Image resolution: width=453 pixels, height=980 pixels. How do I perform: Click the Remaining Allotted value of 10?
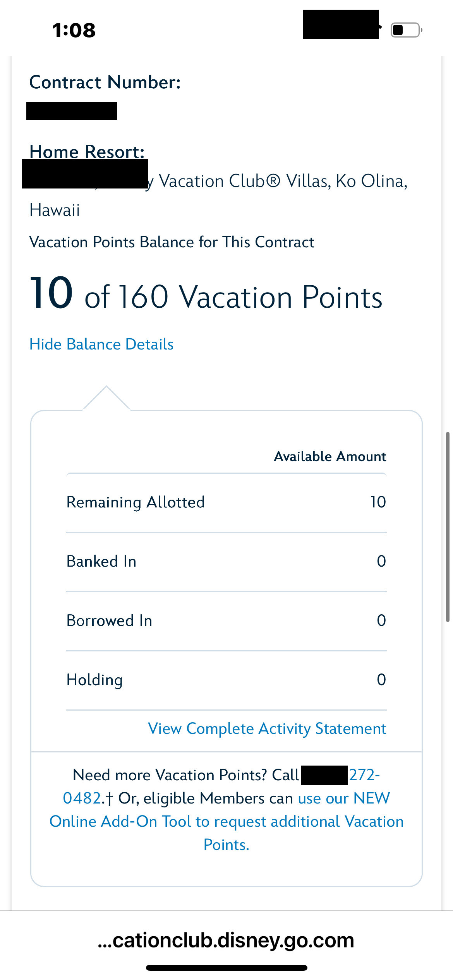coord(378,502)
